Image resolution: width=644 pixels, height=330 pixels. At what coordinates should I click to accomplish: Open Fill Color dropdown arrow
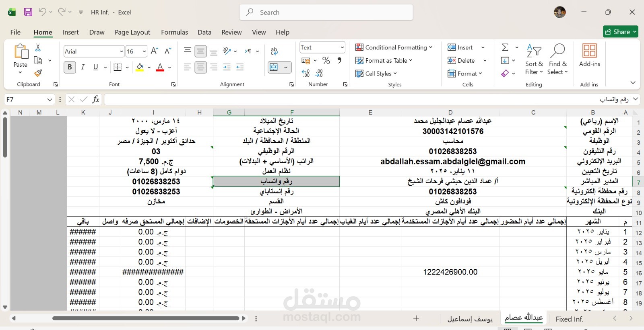click(x=149, y=68)
